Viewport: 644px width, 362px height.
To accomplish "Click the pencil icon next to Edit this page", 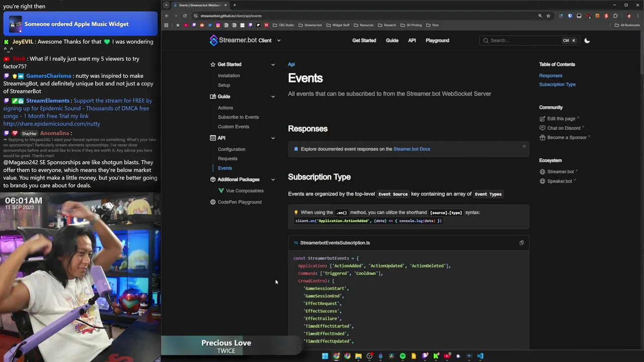I will (x=542, y=119).
